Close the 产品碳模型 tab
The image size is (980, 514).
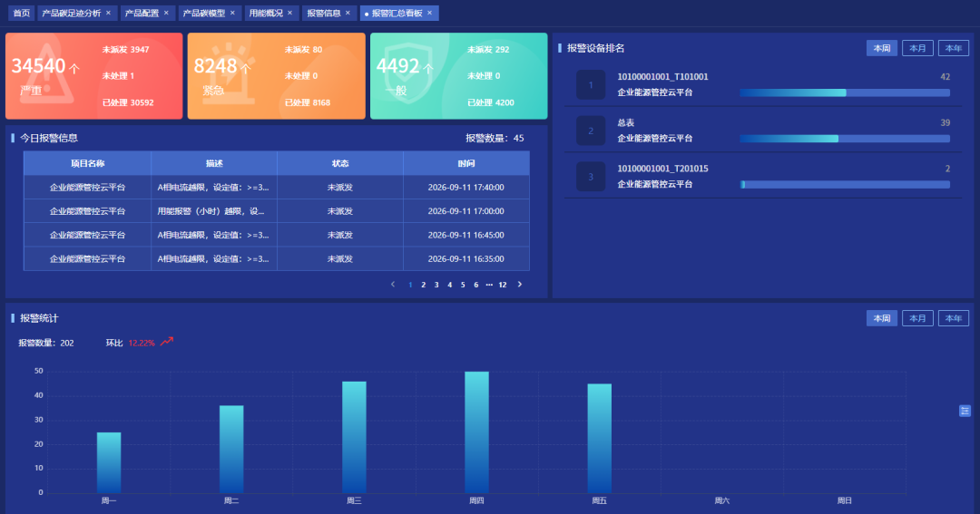click(x=232, y=13)
